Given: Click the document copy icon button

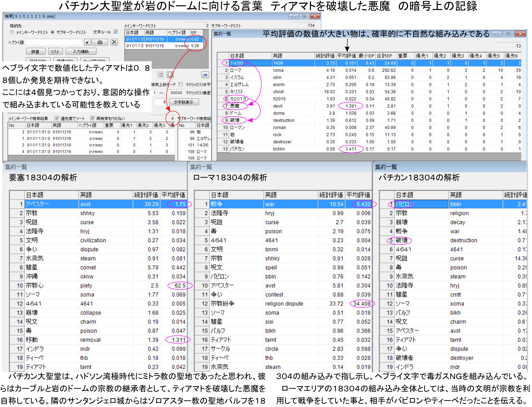Looking at the screenshot, I should coord(170,75).
